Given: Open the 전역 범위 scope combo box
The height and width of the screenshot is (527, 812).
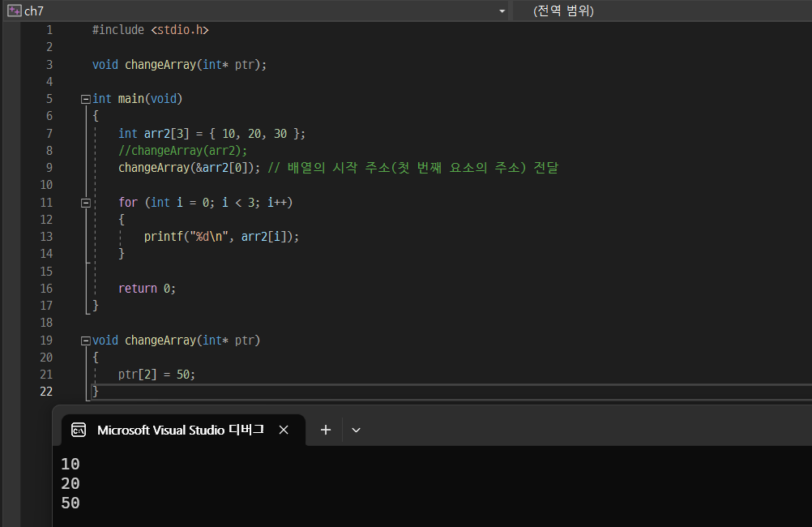Looking at the screenshot, I should pos(663,11).
